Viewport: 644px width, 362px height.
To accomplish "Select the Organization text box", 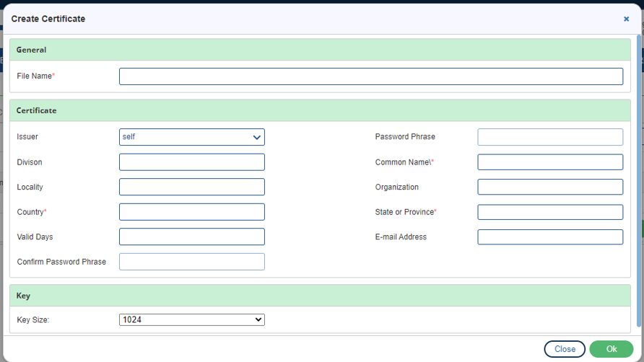I will pyautogui.click(x=550, y=187).
